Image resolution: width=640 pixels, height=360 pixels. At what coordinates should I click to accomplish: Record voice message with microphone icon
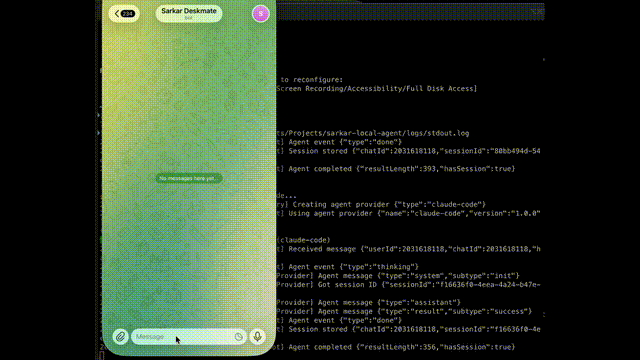(258, 337)
